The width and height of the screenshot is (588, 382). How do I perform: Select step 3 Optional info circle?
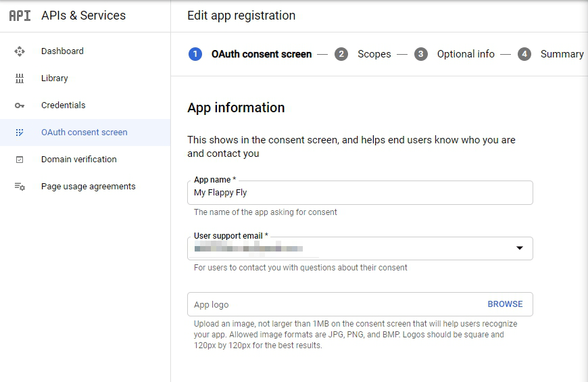pyautogui.click(x=421, y=54)
